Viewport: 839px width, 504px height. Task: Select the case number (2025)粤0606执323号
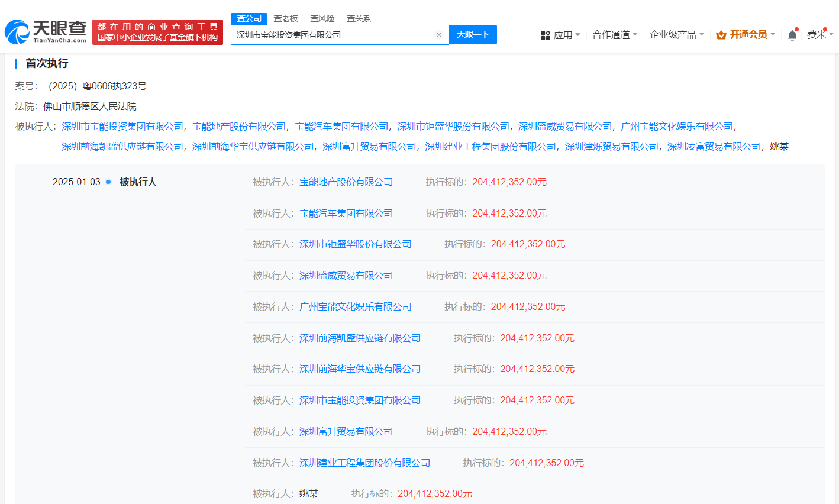coord(96,86)
